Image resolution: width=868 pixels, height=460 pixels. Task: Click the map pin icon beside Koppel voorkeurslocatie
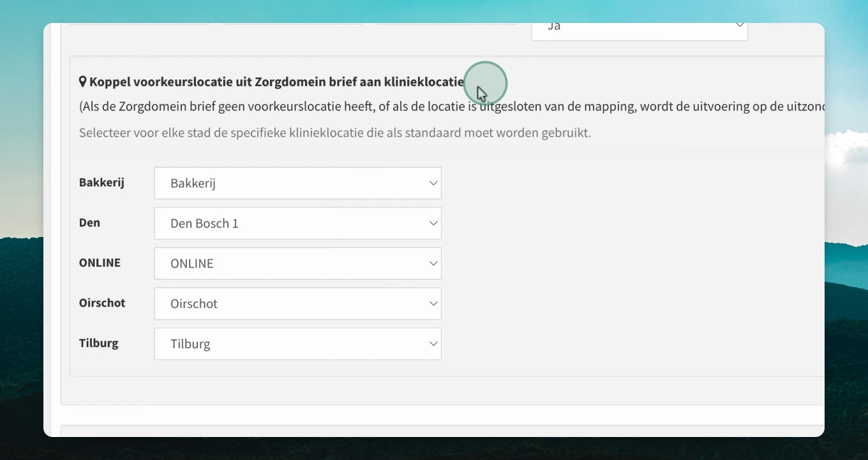pos(83,82)
